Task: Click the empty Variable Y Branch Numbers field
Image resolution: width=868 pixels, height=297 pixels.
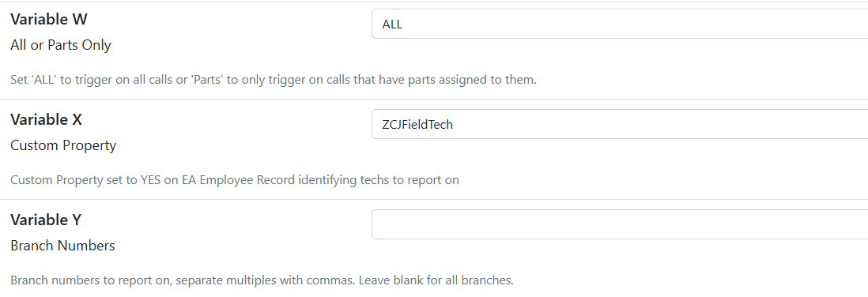Action: (x=620, y=224)
